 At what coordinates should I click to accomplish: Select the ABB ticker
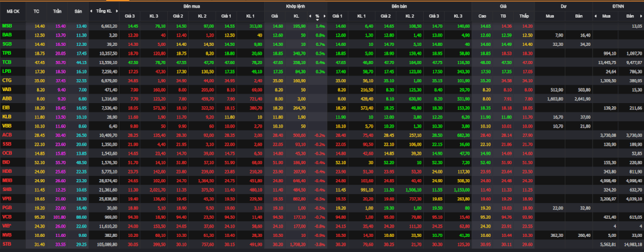[6, 98]
